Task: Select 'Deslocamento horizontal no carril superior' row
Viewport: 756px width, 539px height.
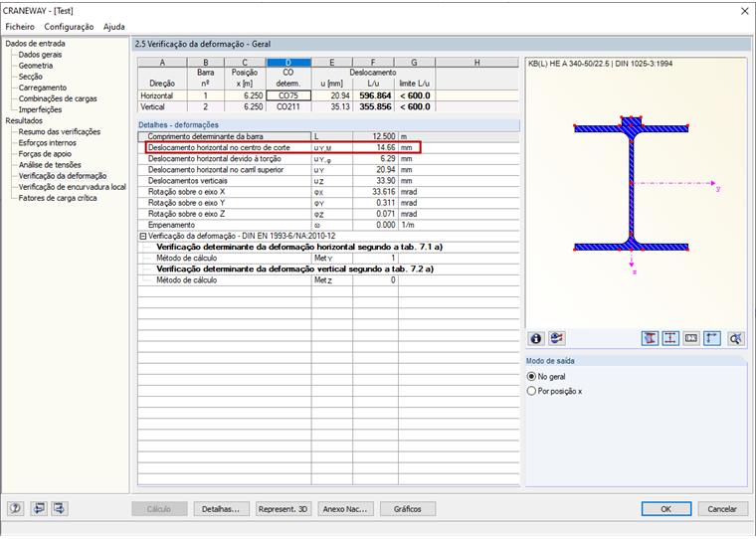Action: coord(328,170)
